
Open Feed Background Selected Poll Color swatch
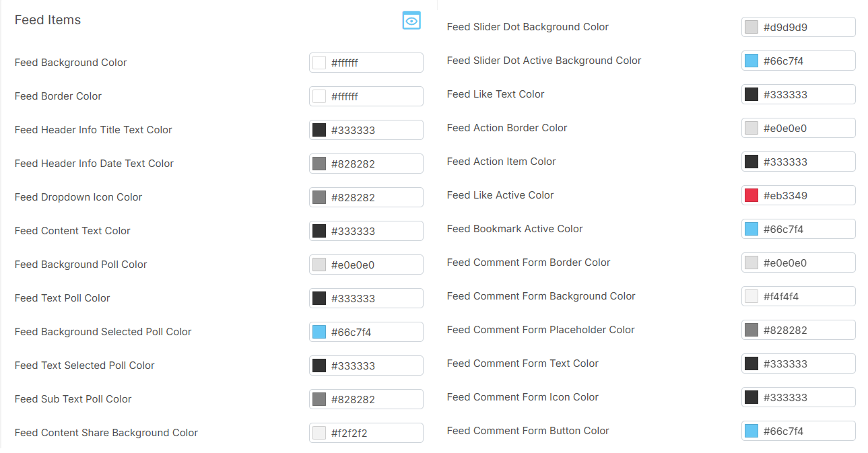pos(319,332)
